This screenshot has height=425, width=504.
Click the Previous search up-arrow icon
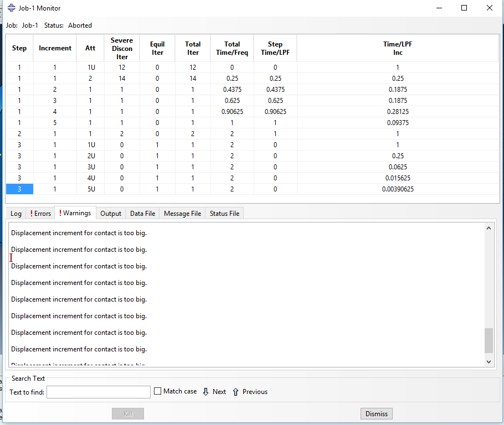[x=235, y=392]
